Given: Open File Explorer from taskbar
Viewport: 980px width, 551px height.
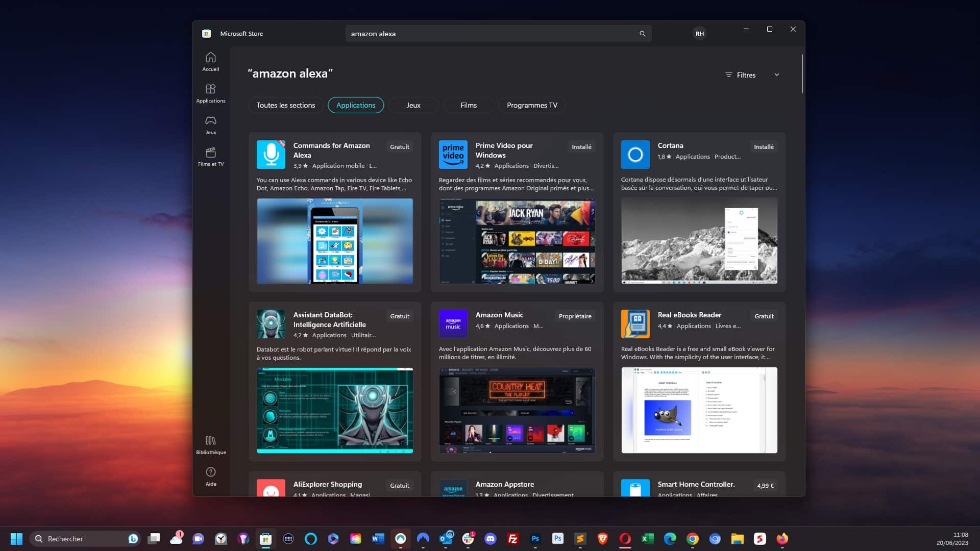Looking at the screenshot, I should 737,539.
